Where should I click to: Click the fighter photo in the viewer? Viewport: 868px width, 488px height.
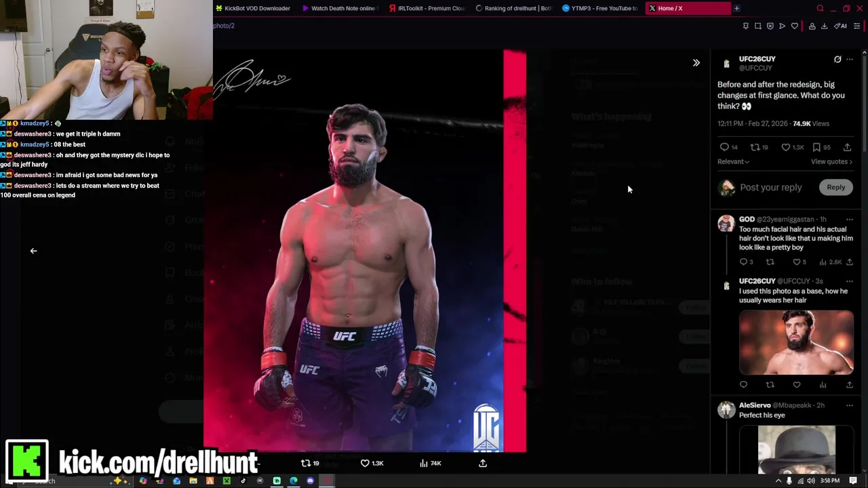tap(365, 251)
